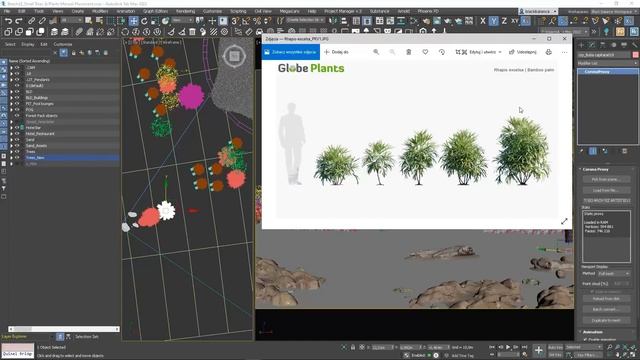Viewport: 640px width, 360px height.
Task: Rotate the image in Photos window
Action: (442, 52)
